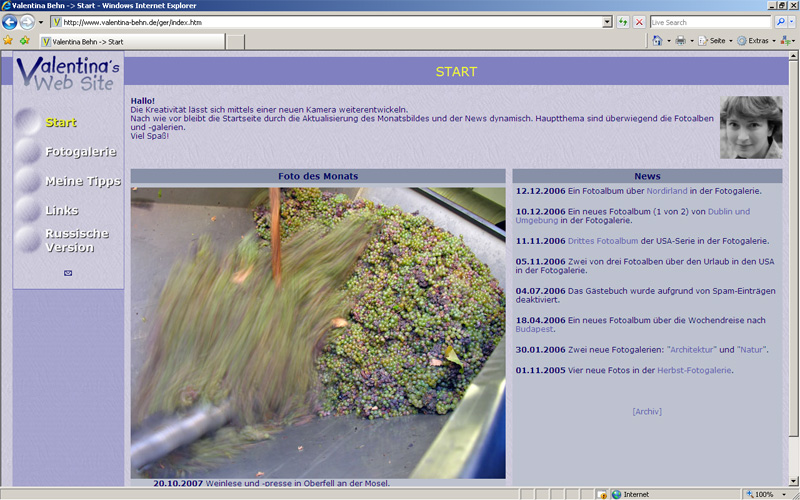Open the Drittes Fotoalbum link
The width and height of the screenshot is (800, 500).
coord(603,241)
